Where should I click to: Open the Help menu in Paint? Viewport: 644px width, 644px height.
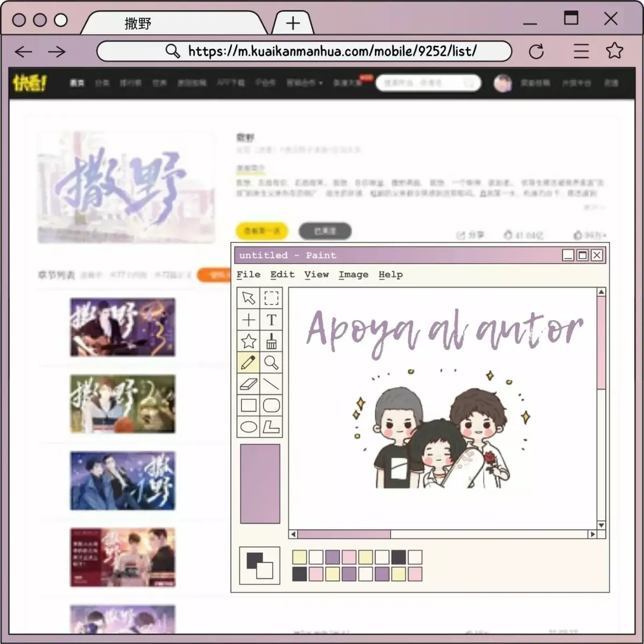click(x=391, y=274)
